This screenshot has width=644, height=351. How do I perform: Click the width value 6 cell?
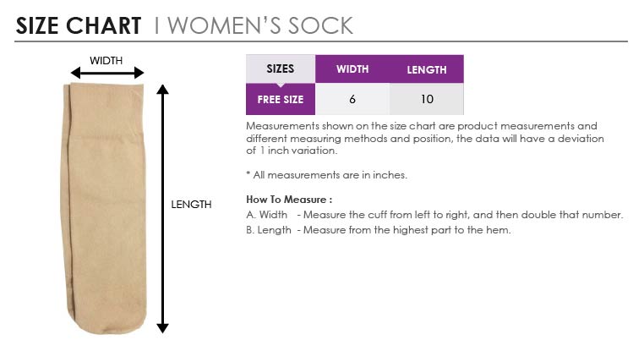352,99
